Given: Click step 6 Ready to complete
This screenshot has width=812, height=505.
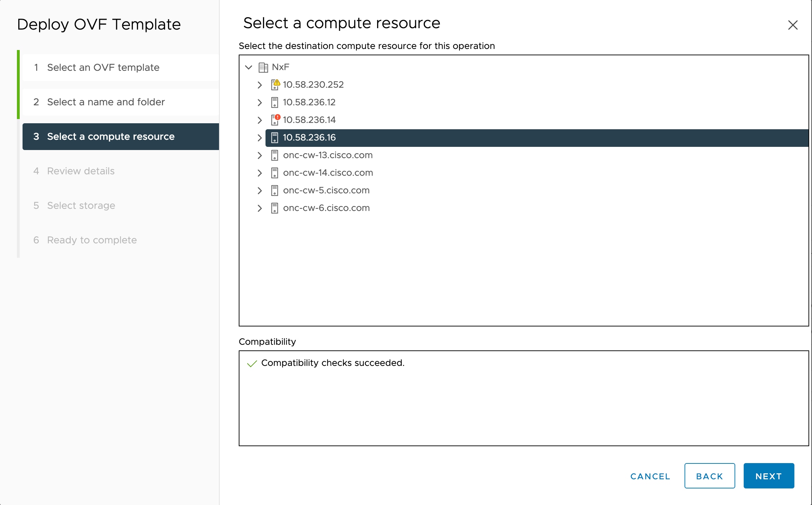Looking at the screenshot, I should [121, 240].
